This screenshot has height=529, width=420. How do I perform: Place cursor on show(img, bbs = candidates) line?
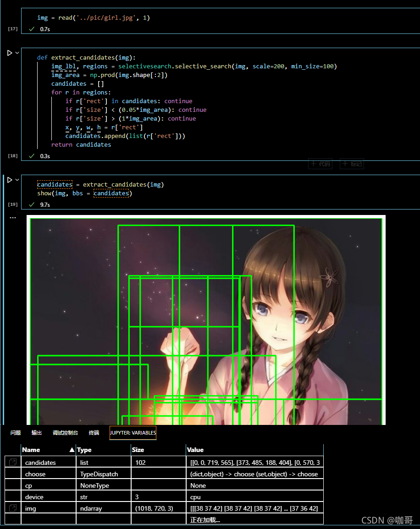pyautogui.click(x=85, y=193)
